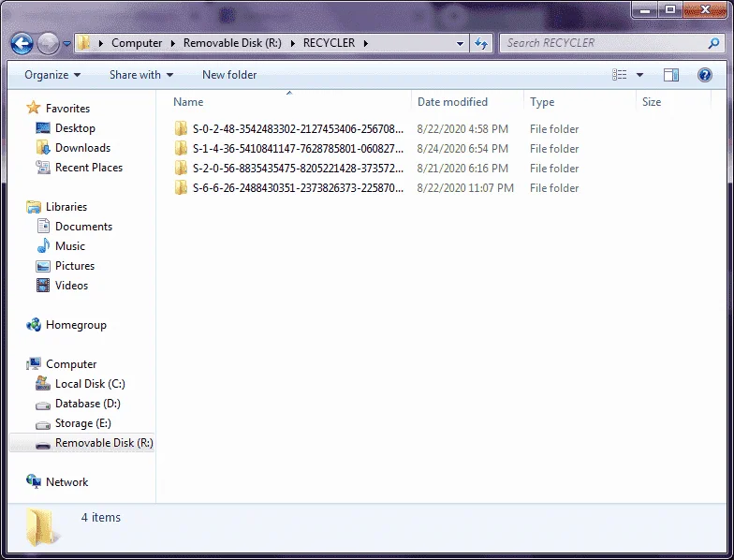The width and height of the screenshot is (734, 560).
Task: Open Favorites in navigation pane
Action: 67,109
